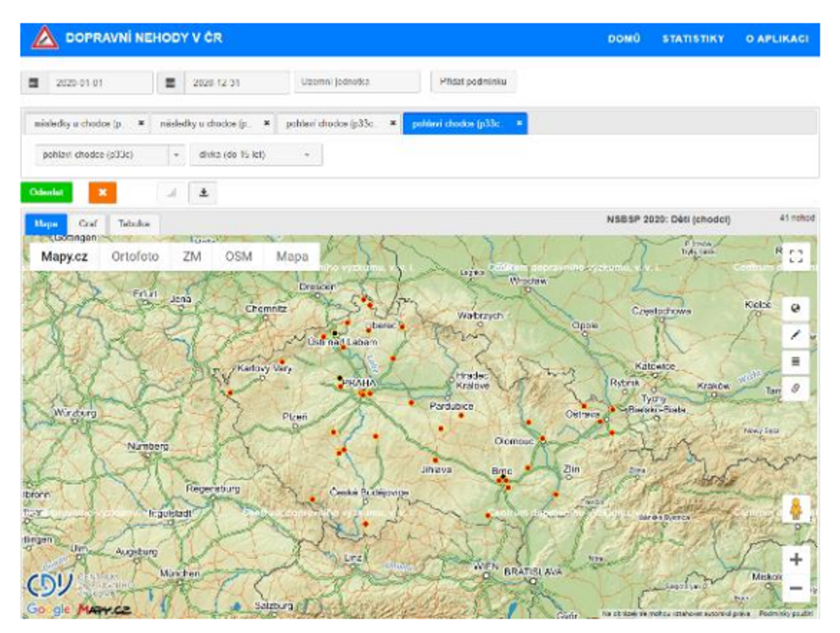Select the Ortofoto map layer

point(135,257)
